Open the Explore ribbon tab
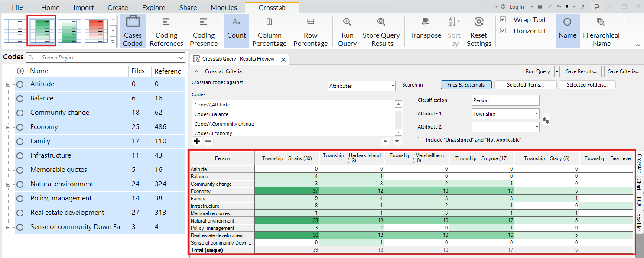644x258 pixels. click(x=153, y=7)
